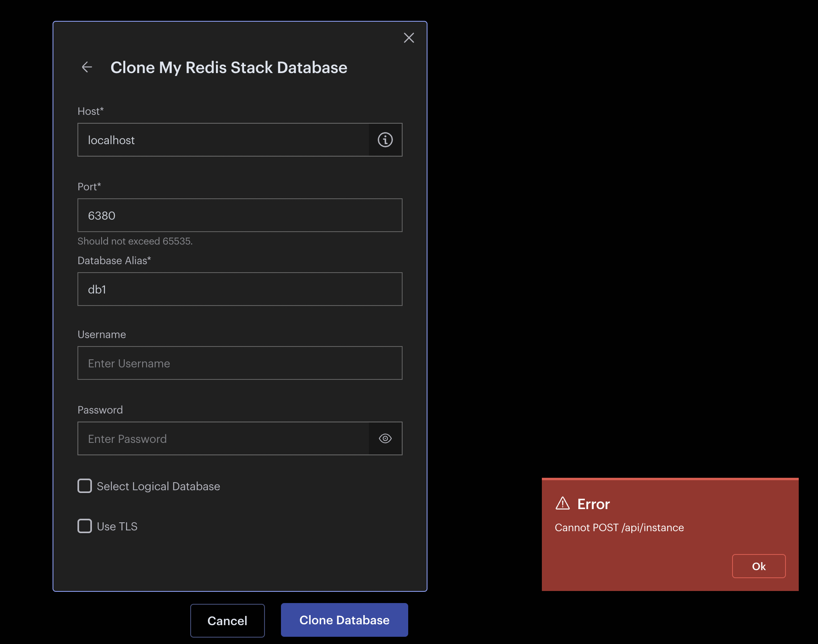Click the Select Logical Database label
This screenshot has width=818, height=644.
[x=158, y=486]
